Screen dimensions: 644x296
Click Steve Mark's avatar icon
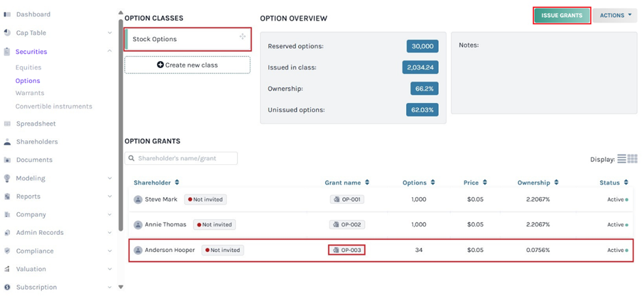tap(138, 199)
